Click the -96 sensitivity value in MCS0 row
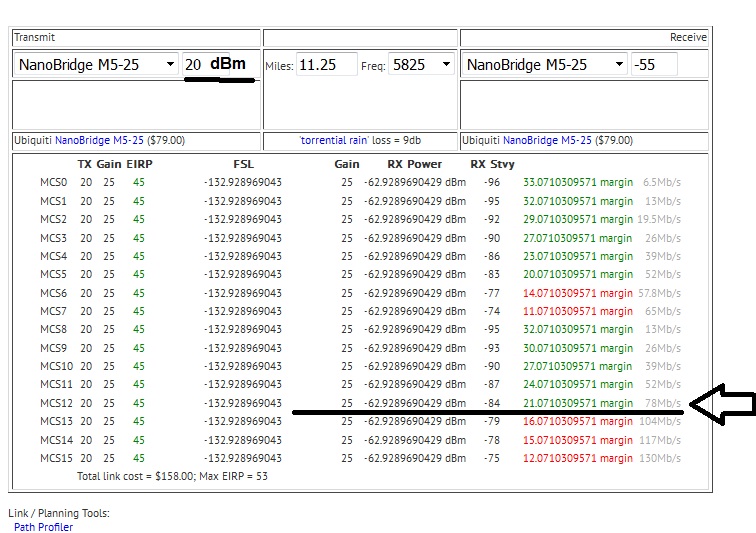 click(x=492, y=182)
